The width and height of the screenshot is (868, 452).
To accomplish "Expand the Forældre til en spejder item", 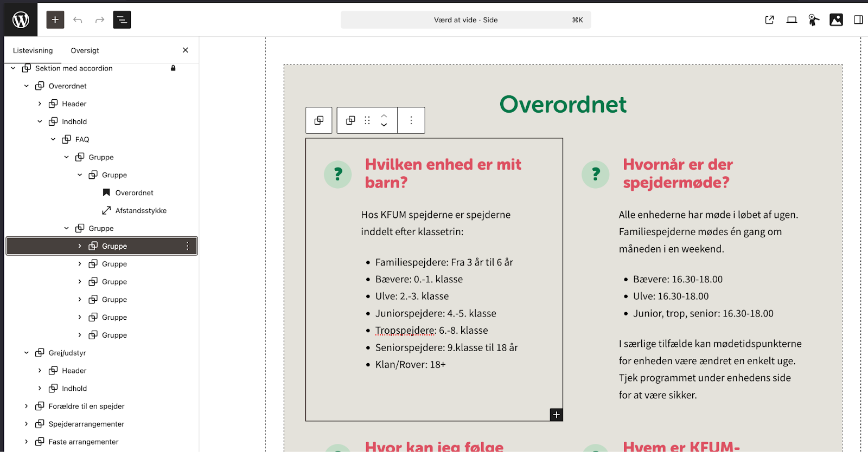I will click(27, 406).
